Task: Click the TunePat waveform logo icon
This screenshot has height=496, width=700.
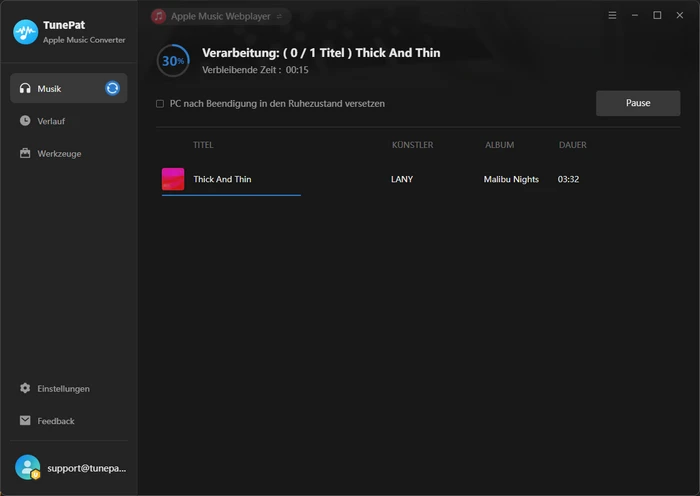Action: tap(25, 32)
